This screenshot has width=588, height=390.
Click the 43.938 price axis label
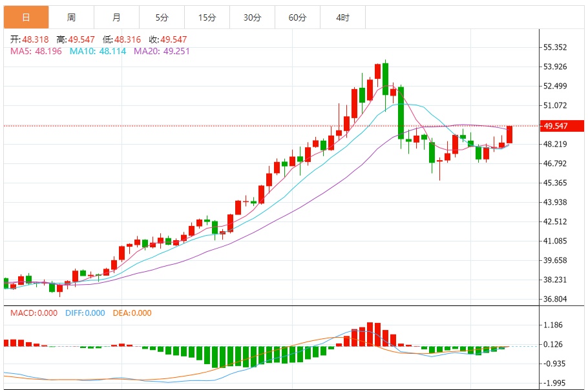pyautogui.click(x=556, y=202)
